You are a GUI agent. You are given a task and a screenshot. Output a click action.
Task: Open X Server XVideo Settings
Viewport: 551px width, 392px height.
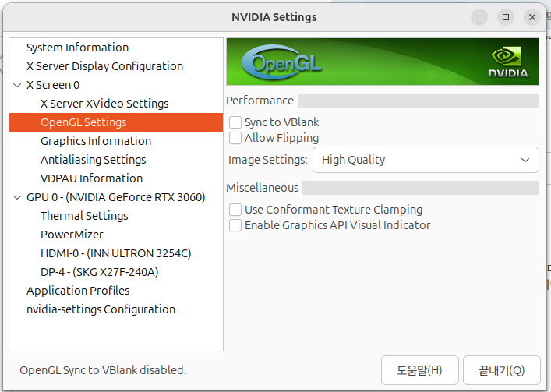pyautogui.click(x=104, y=104)
